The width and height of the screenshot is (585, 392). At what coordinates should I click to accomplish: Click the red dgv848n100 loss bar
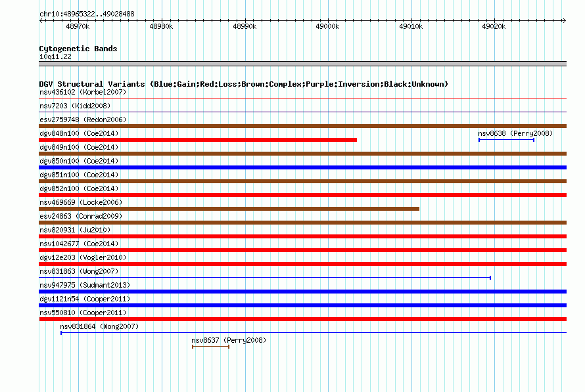pyautogui.click(x=198, y=140)
